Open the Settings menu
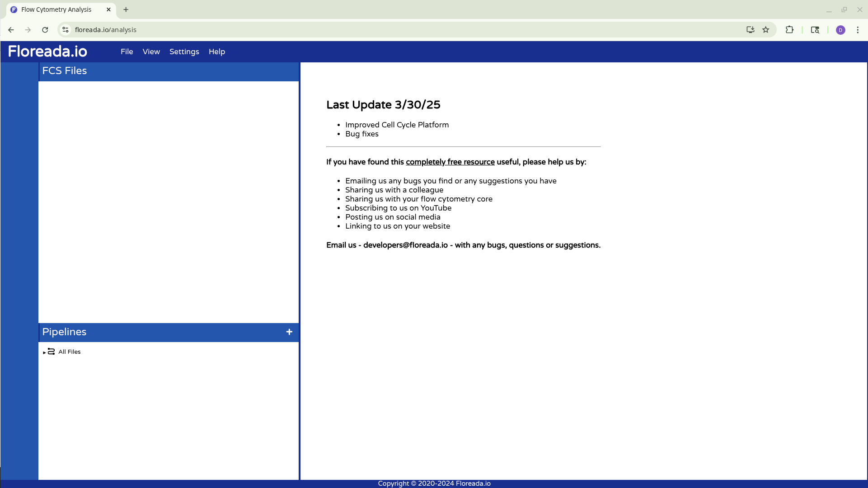 pos(184,52)
